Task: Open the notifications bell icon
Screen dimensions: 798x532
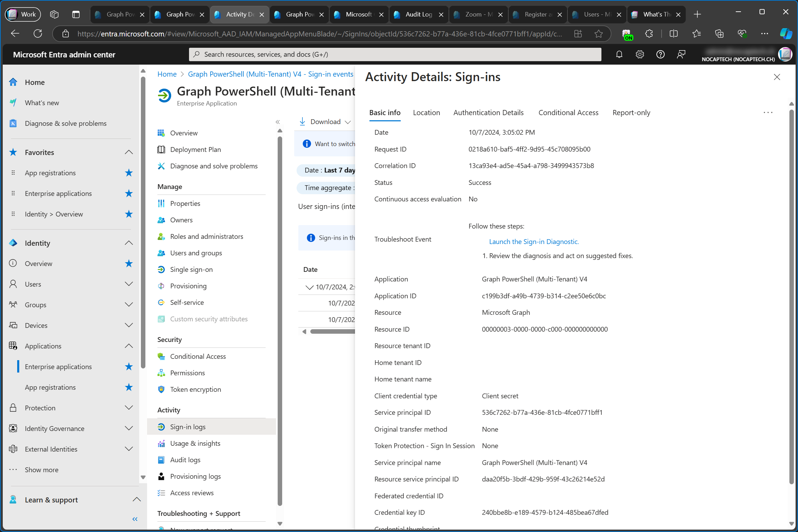Action: tap(619, 54)
